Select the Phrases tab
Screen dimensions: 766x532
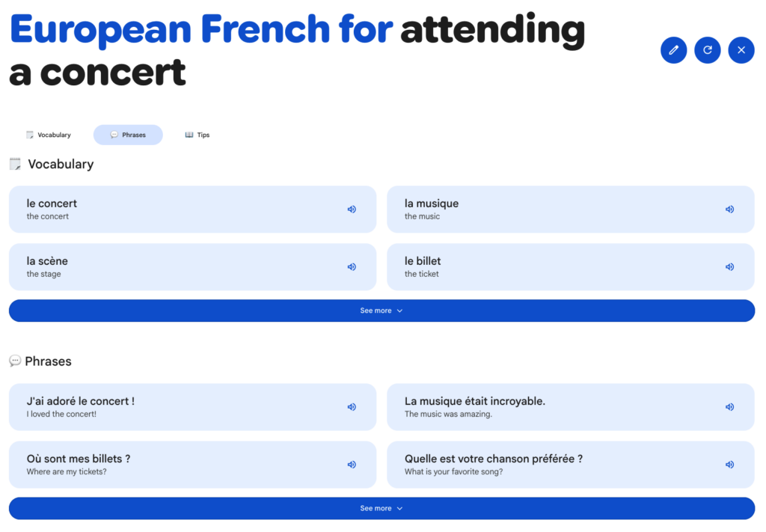coord(128,135)
